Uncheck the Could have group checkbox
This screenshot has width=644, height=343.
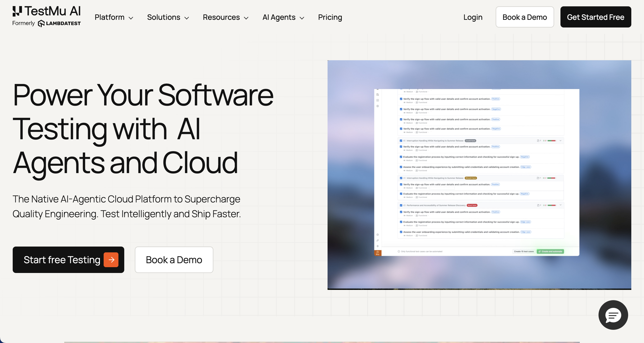point(401,141)
